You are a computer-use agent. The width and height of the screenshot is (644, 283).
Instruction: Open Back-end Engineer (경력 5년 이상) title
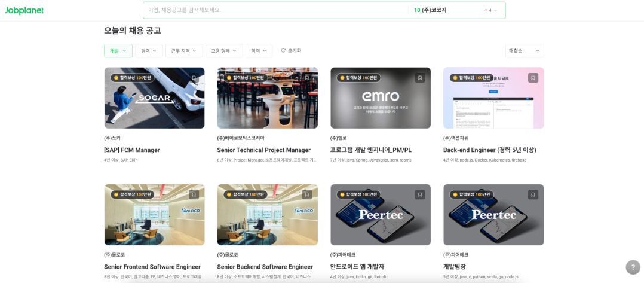click(x=490, y=150)
